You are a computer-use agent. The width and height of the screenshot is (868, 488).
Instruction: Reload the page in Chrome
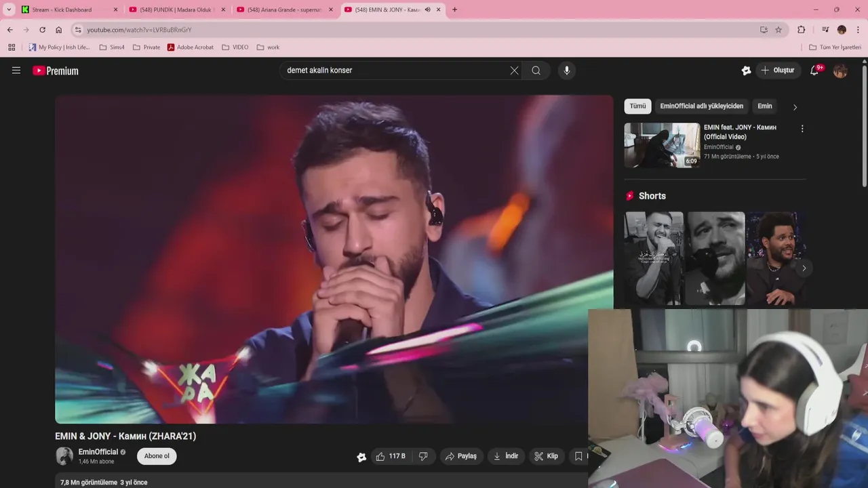click(x=42, y=30)
